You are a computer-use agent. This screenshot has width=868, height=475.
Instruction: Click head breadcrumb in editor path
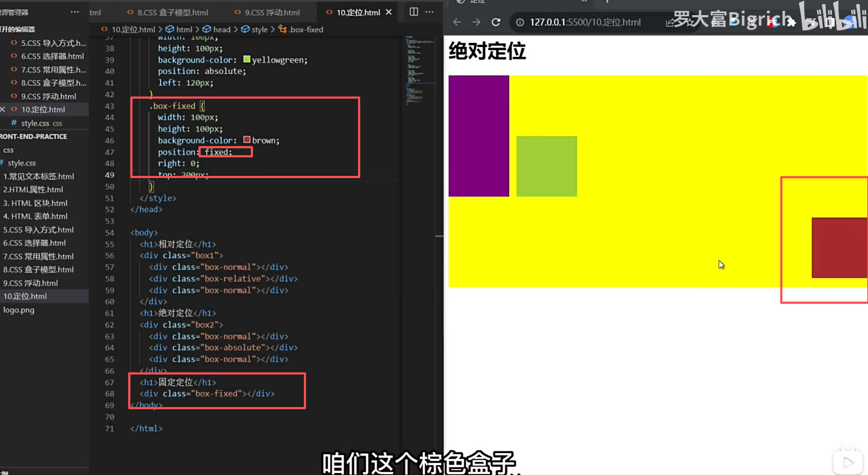221,29
